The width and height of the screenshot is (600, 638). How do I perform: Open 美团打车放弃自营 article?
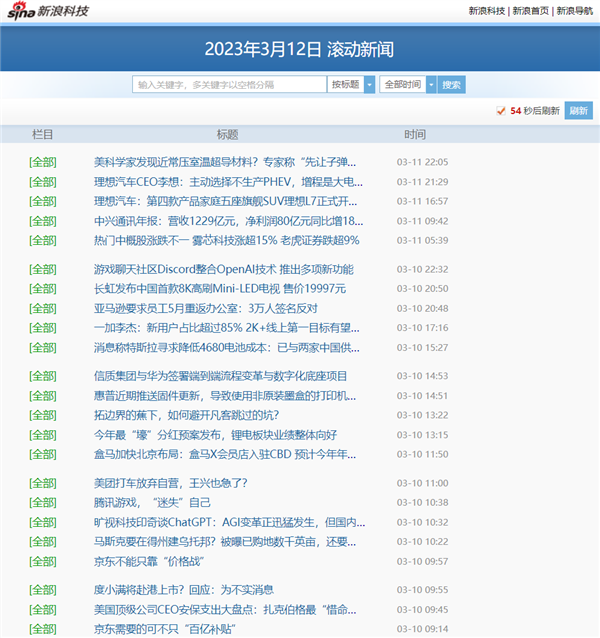pyautogui.click(x=170, y=483)
